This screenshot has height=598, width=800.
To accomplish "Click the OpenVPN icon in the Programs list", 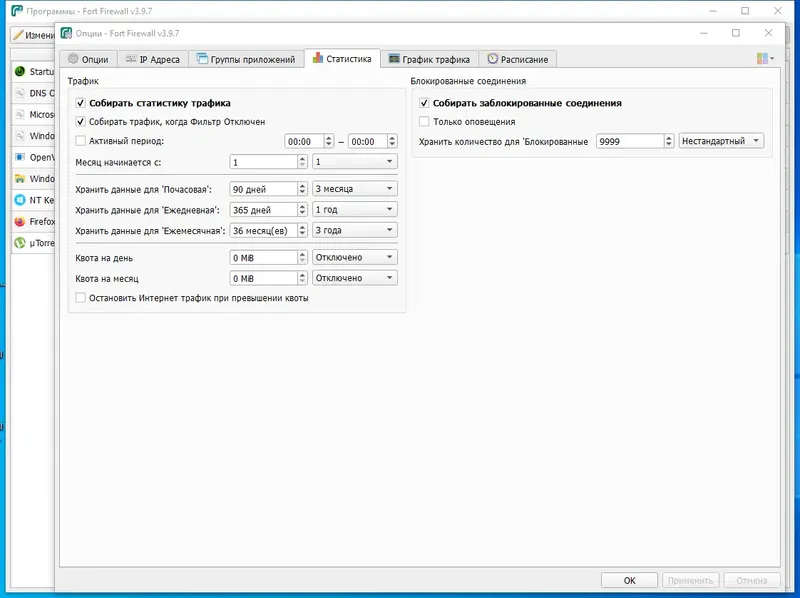I will pyautogui.click(x=20, y=157).
